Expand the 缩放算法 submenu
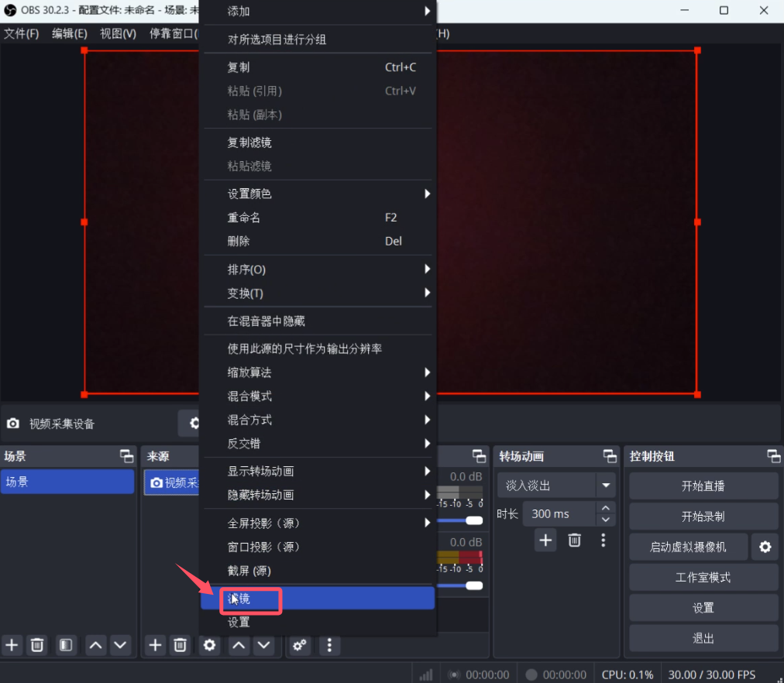Image resolution: width=784 pixels, height=683 pixels. click(318, 372)
